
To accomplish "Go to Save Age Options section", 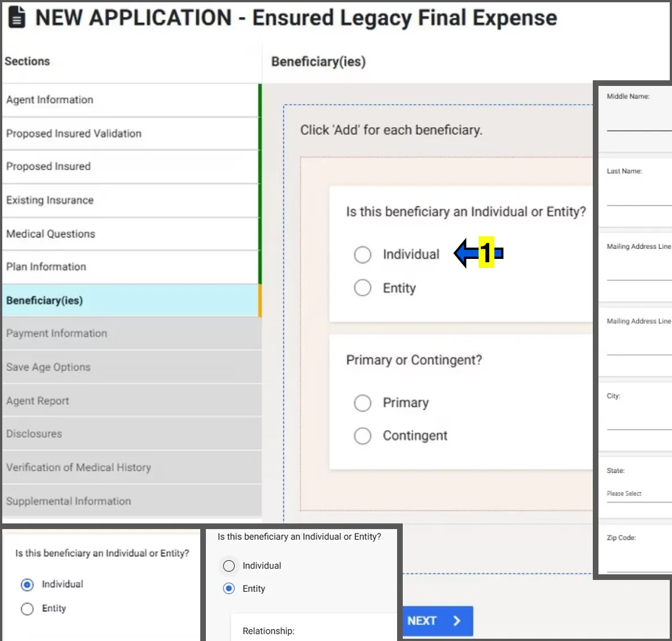I will click(x=132, y=367).
